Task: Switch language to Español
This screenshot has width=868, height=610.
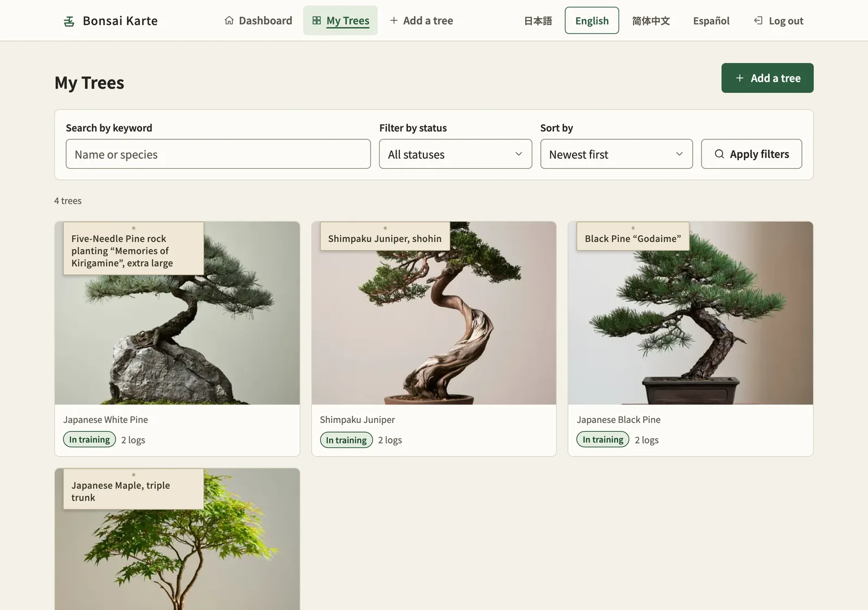Action: point(711,21)
